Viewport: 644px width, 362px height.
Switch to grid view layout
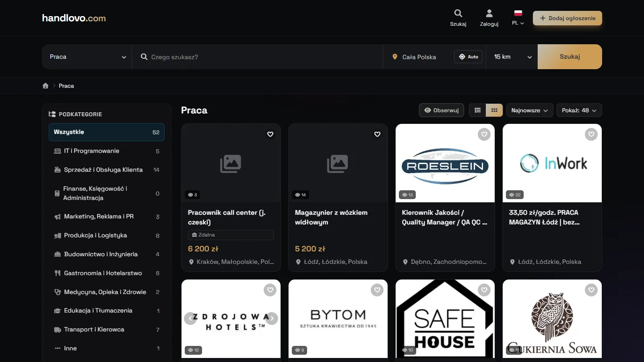(494, 110)
